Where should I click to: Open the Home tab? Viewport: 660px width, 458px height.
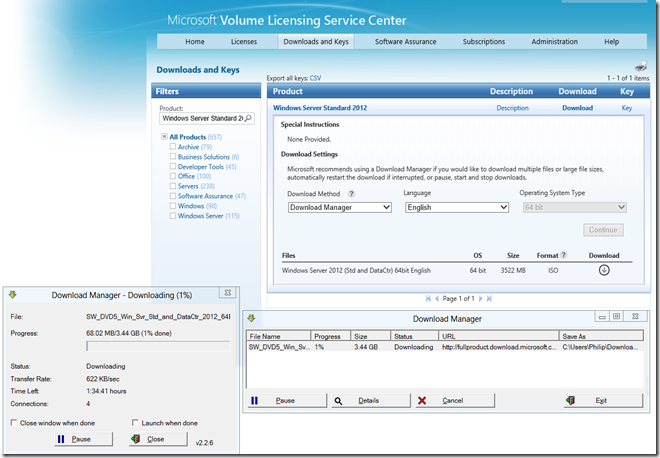coord(195,42)
